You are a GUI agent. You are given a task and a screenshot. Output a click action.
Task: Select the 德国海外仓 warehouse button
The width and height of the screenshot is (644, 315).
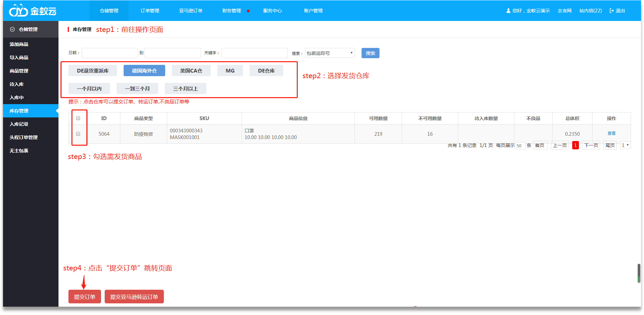[x=144, y=71]
